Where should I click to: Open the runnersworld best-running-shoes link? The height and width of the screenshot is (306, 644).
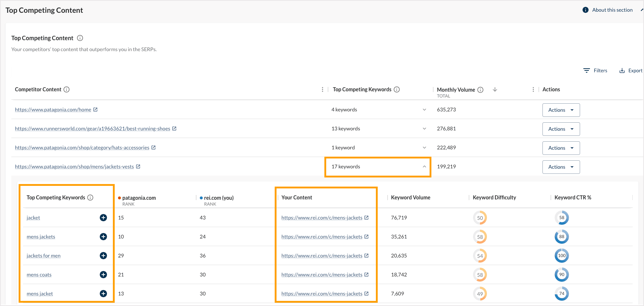pos(92,129)
